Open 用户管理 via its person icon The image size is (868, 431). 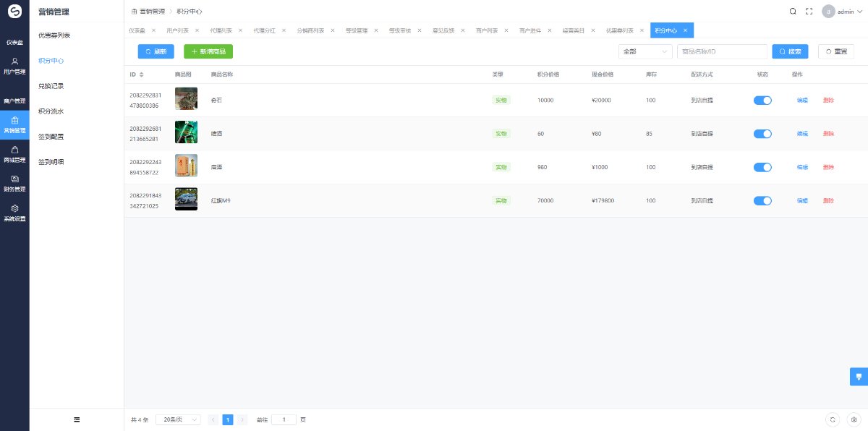click(x=14, y=61)
